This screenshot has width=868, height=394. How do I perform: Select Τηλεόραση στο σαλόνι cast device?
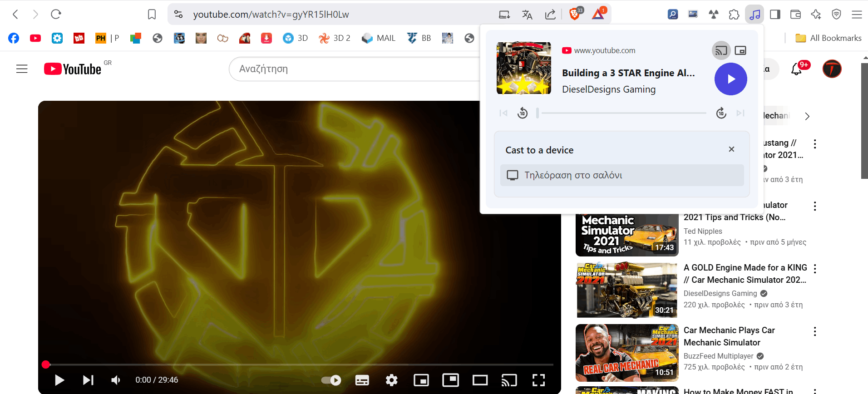coord(622,175)
